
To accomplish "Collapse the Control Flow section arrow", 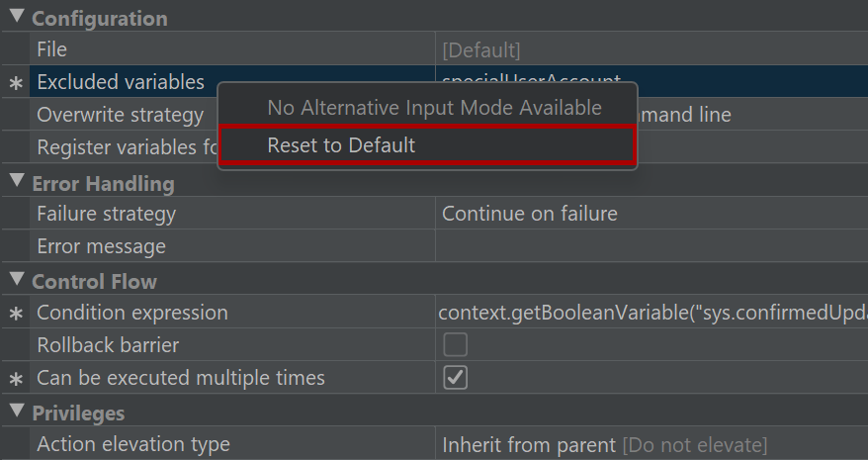I will pos(17,279).
